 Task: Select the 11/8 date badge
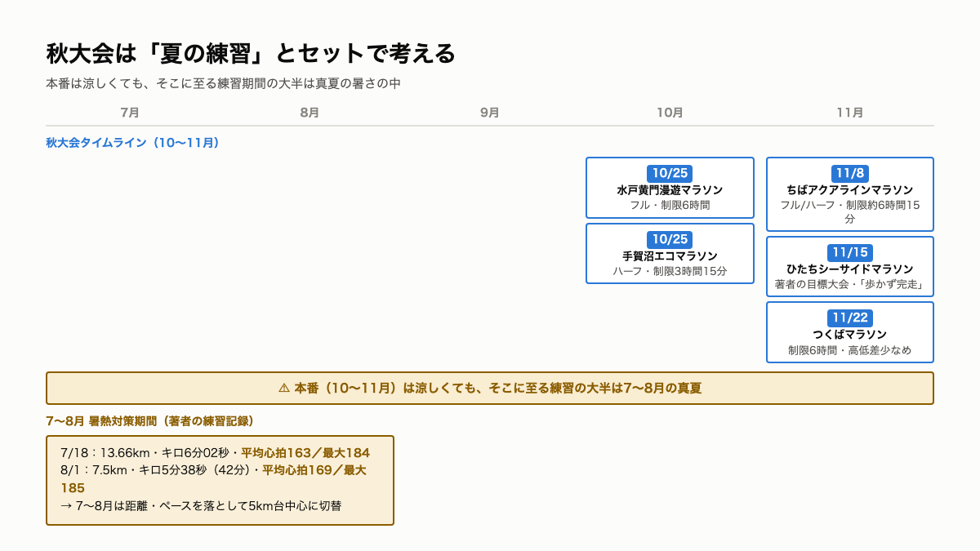pos(850,173)
